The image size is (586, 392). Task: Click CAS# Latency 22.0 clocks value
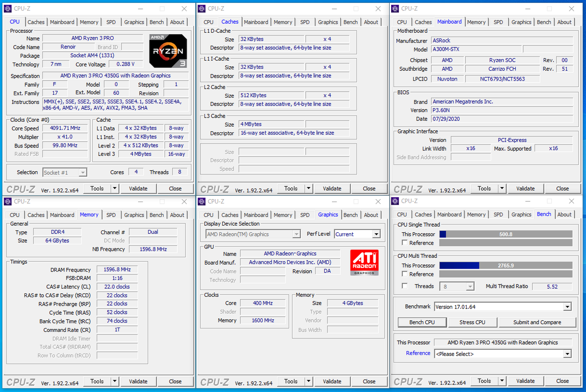pyautogui.click(x=117, y=287)
